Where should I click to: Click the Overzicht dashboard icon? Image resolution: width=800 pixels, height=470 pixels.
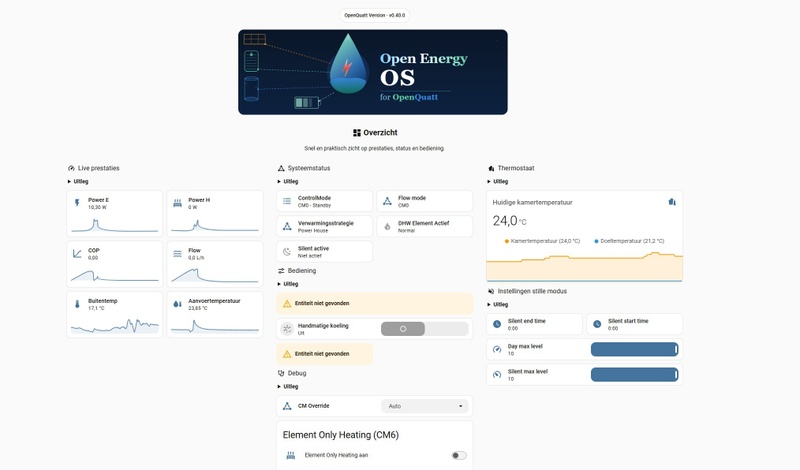[357, 133]
